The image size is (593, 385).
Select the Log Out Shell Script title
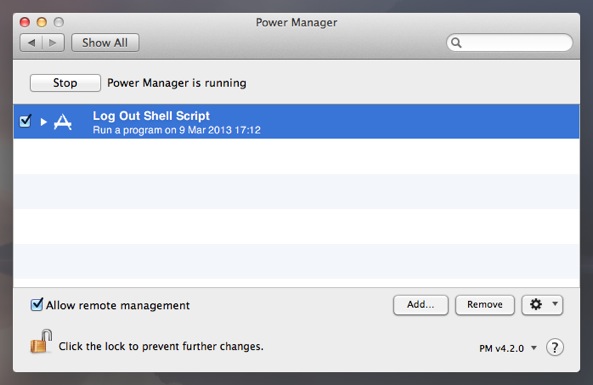pos(151,116)
